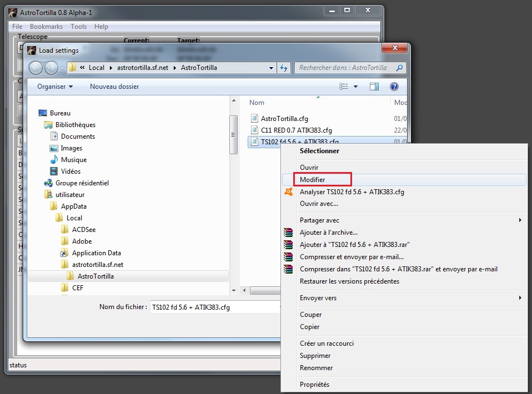Click the Vidéos film icon
The width and height of the screenshot is (532, 394).
[54, 171]
